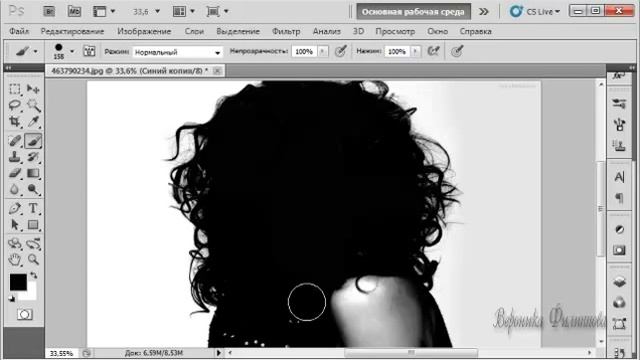The height and width of the screenshot is (360, 640).
Task: Select the Brush tool in the toolbox
Action: coord(33,141)
